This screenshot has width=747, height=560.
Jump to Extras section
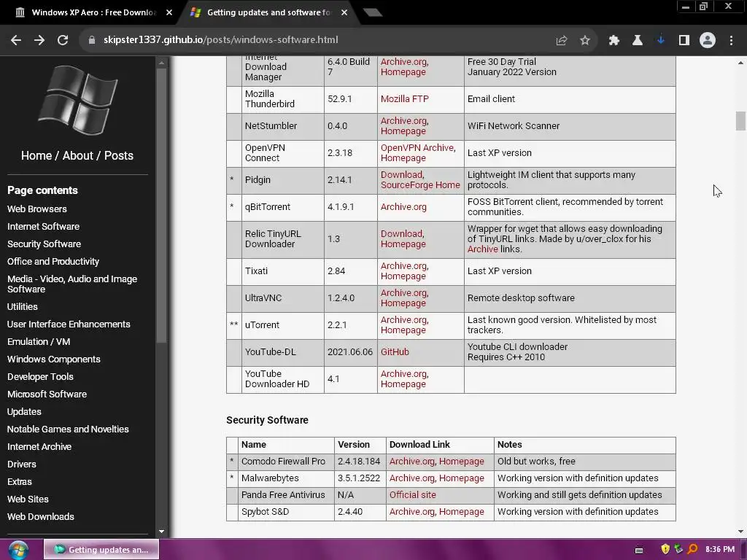[20, 482]
